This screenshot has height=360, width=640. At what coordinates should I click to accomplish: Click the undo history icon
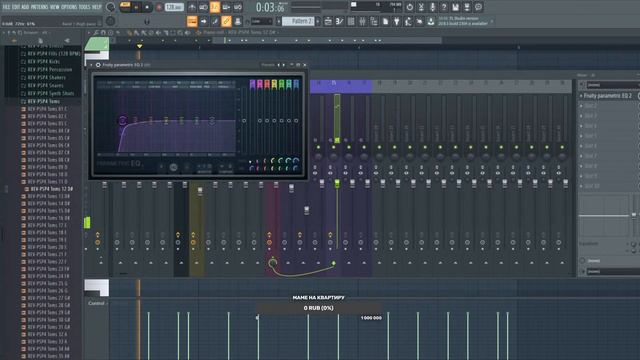point(409,7)
